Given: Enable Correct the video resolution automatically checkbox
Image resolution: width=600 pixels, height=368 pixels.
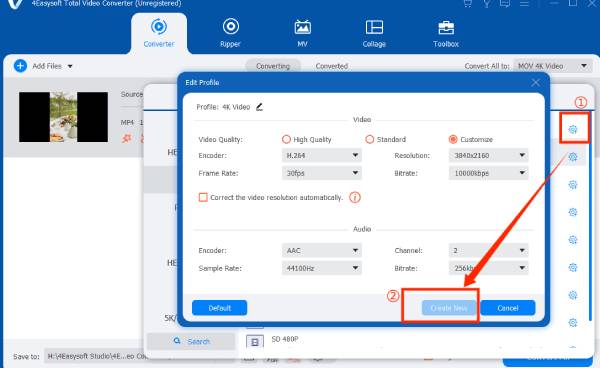Looking at the screenshot, I should coord(203,197).
